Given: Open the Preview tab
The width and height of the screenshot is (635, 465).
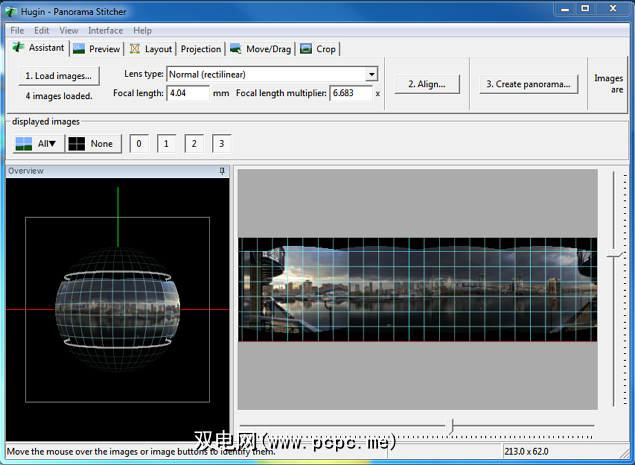Looking at the screenshot, I should point(96,48).
